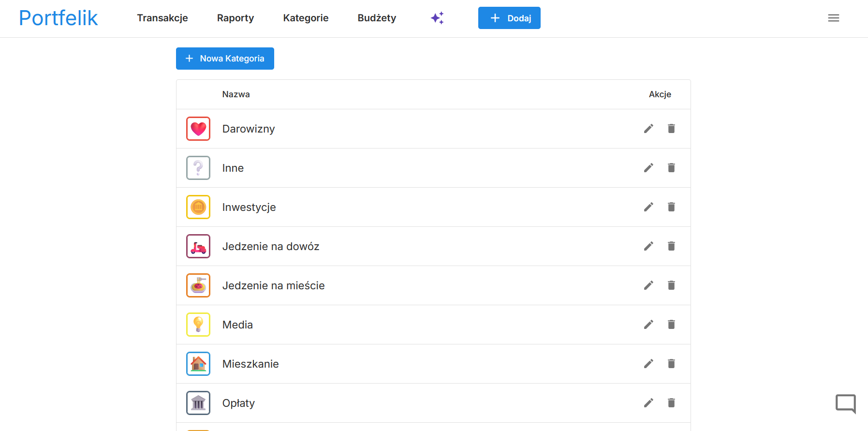868x431 pixels.
Task: Open the AI sparkles feature
Action: [437, 18]
